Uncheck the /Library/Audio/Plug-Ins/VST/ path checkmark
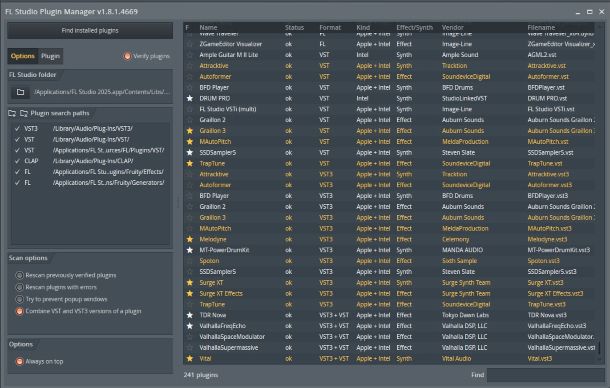The height and width of the screenshot is (388, 610). coord(17,139)
